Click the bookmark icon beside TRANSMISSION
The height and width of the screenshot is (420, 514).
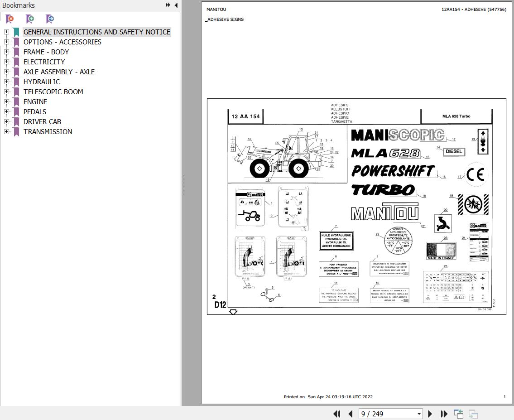tap(16, 132)
